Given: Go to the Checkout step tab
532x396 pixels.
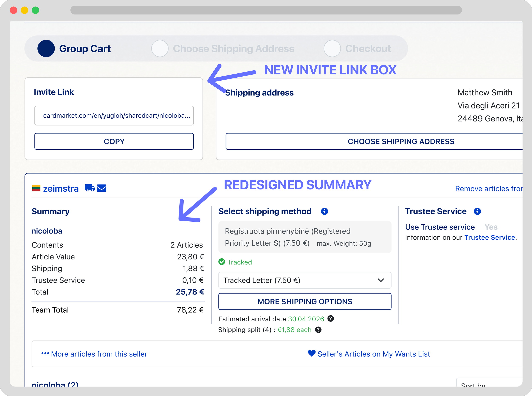Looking at the screenshot, I should [x=368, y=48].
